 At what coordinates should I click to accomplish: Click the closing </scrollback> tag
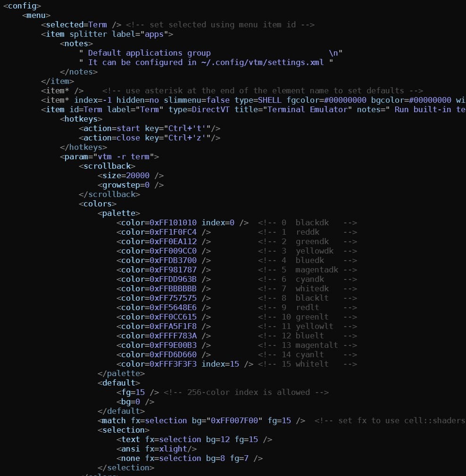[109, 194]
